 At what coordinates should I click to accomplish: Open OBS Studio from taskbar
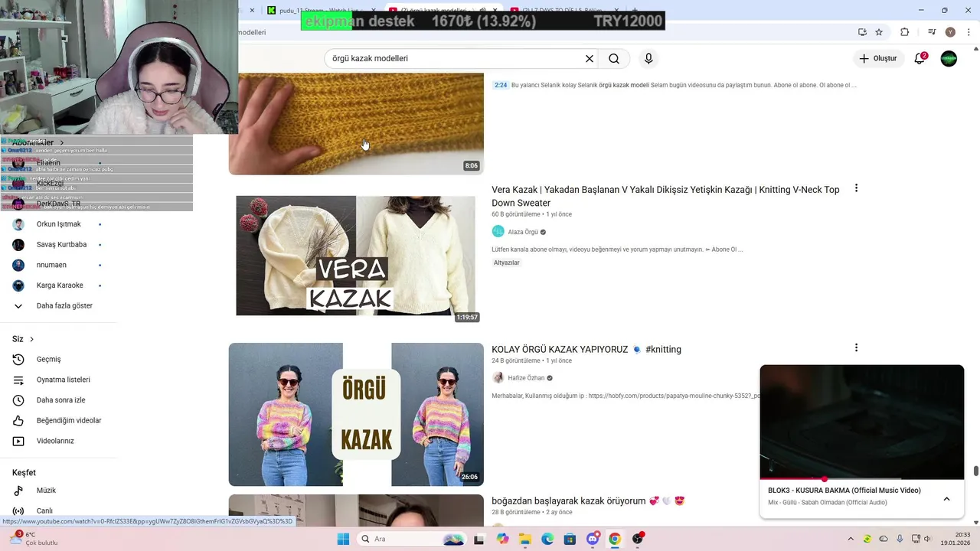(x=638, y=539)
